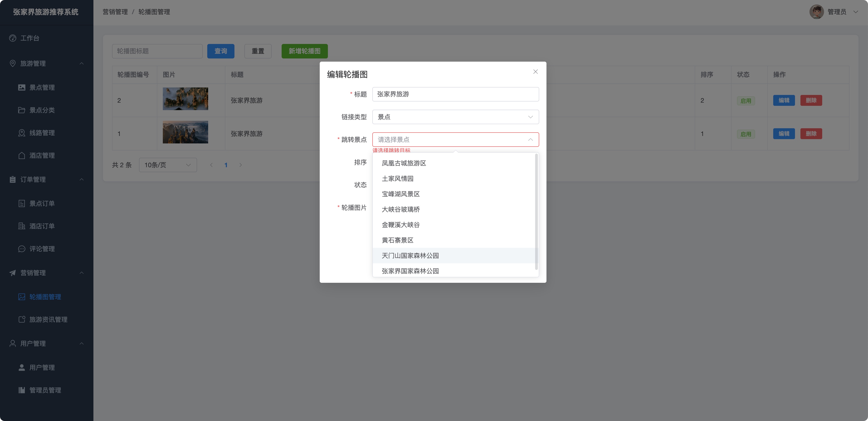Collapse the 旅游管理 menu group
This screenshot has width=868, height=421.
coord(82,63)
